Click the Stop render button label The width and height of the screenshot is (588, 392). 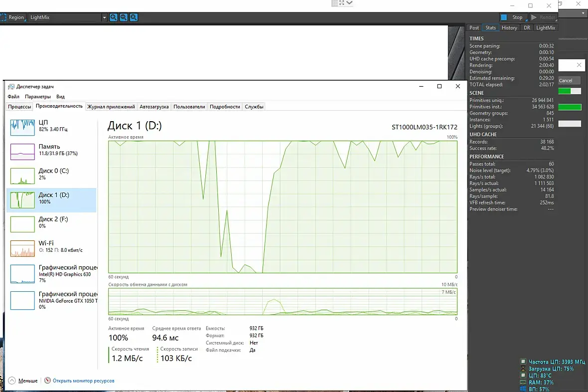pos(517,17)
